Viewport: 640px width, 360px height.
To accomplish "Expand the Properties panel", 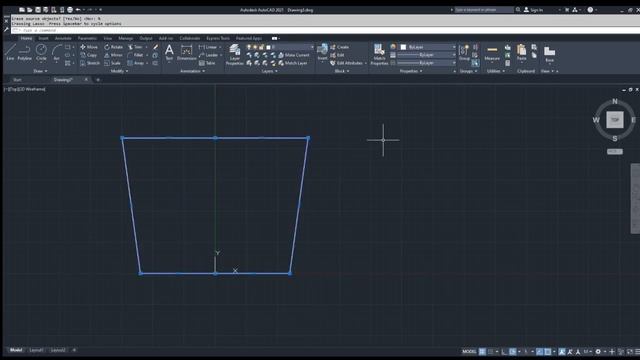I will (411, 71).
